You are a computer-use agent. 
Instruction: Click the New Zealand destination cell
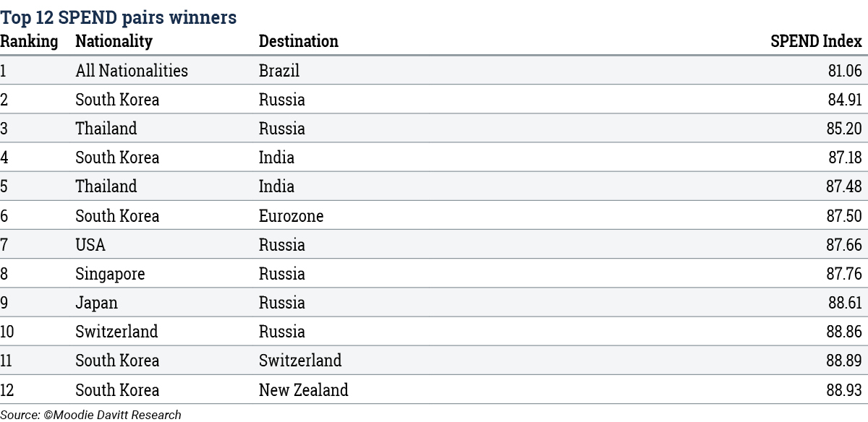pyautogui.click(x=304, y=390)
